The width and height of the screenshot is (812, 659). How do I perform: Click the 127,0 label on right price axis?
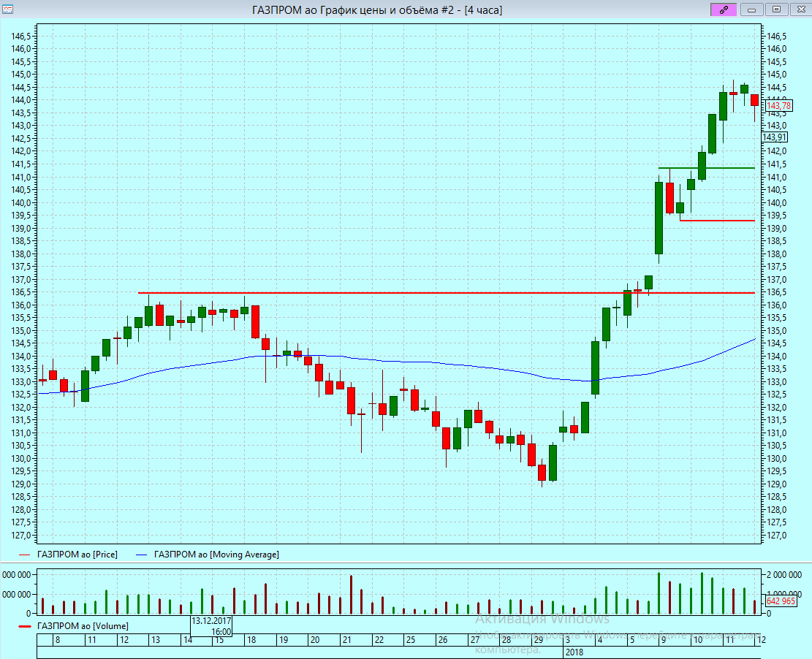coord(777,536)
